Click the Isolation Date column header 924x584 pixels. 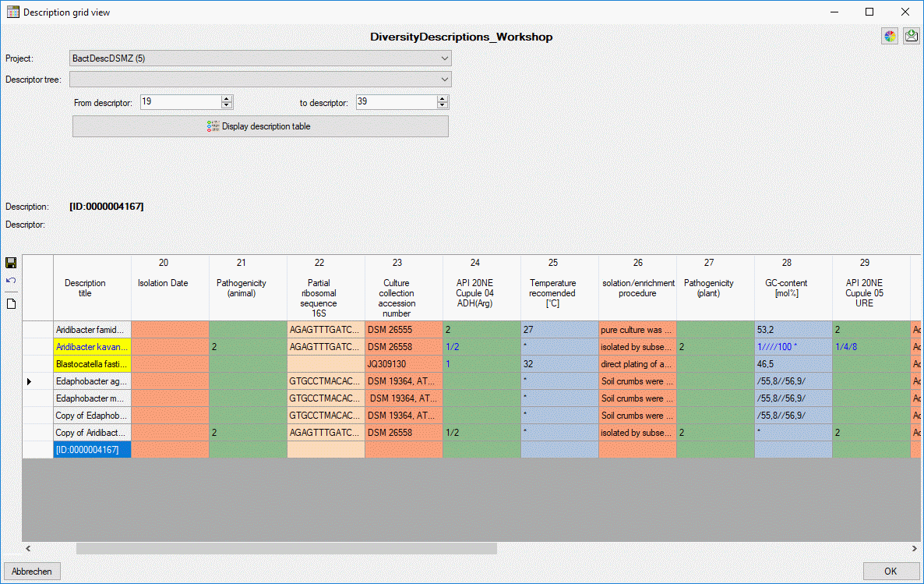tap(163, 283)
